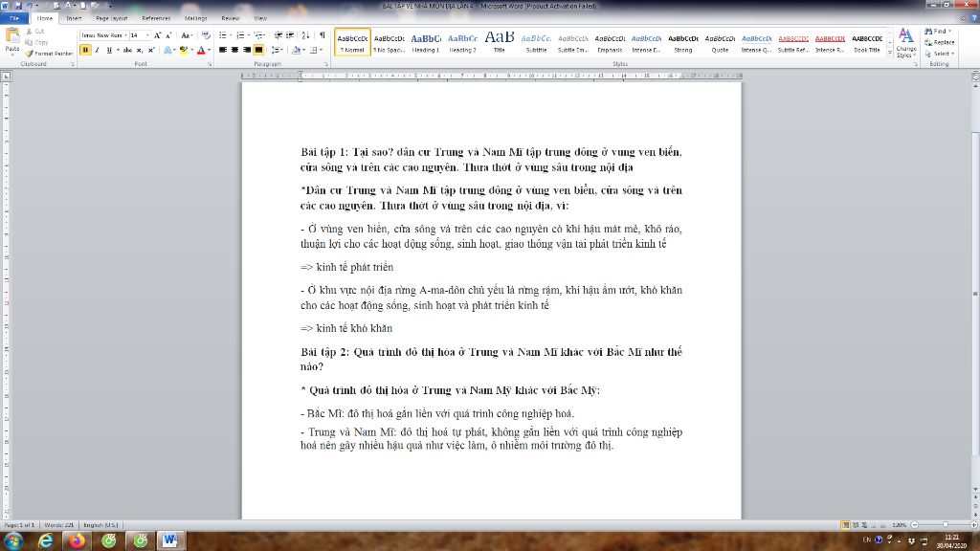The image size is (980, 551).
Task: Open the Page Layout ribbon tab
Action: click(x=111, y=18)
